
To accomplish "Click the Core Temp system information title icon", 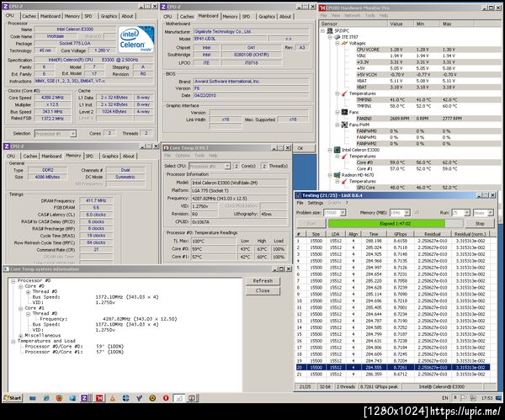I will [6, 269].
